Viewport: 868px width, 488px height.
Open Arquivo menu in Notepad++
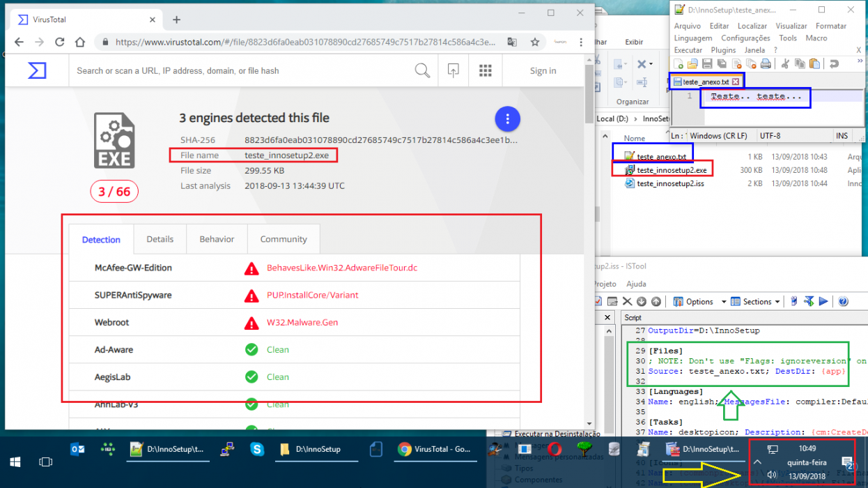tap(688, 26)
